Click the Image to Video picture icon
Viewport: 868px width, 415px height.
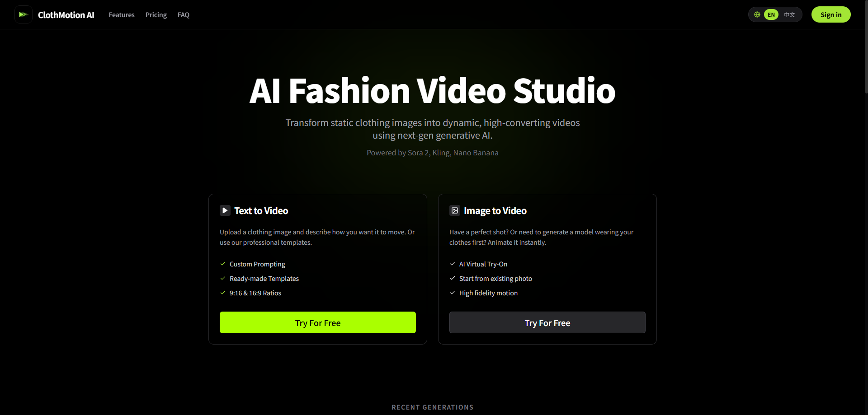454,210
